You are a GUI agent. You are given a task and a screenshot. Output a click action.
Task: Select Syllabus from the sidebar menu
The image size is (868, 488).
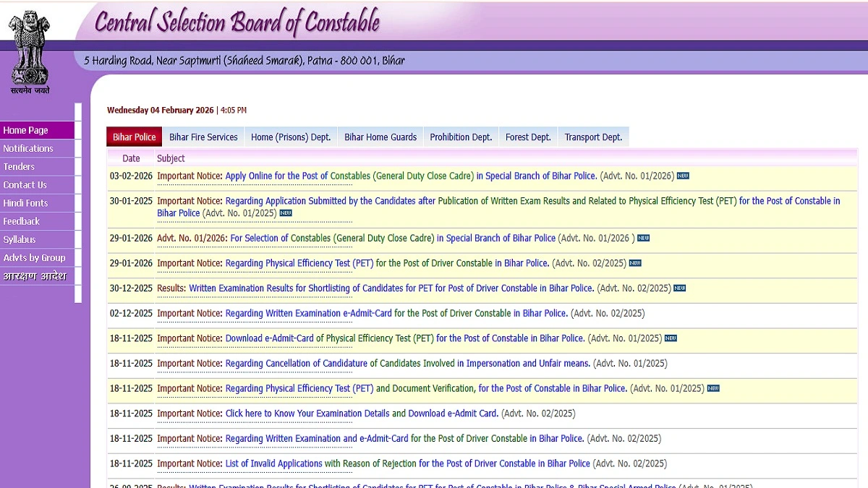(x=20, y=239)
